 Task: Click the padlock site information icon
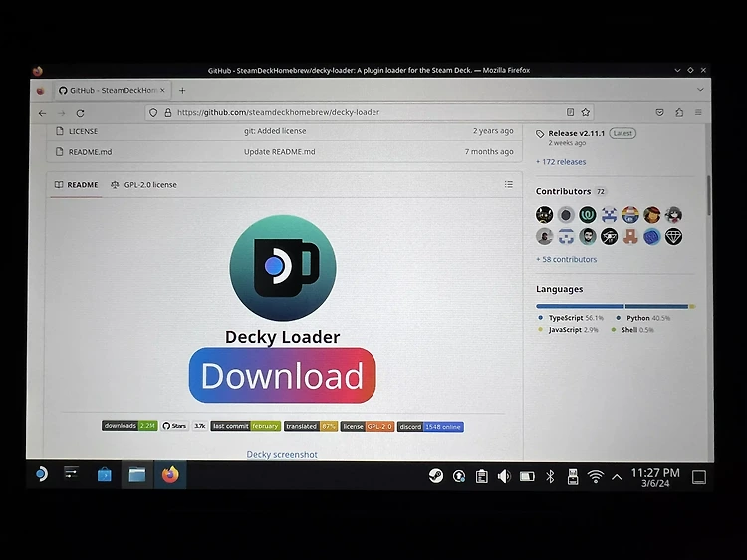coord(167,112)
